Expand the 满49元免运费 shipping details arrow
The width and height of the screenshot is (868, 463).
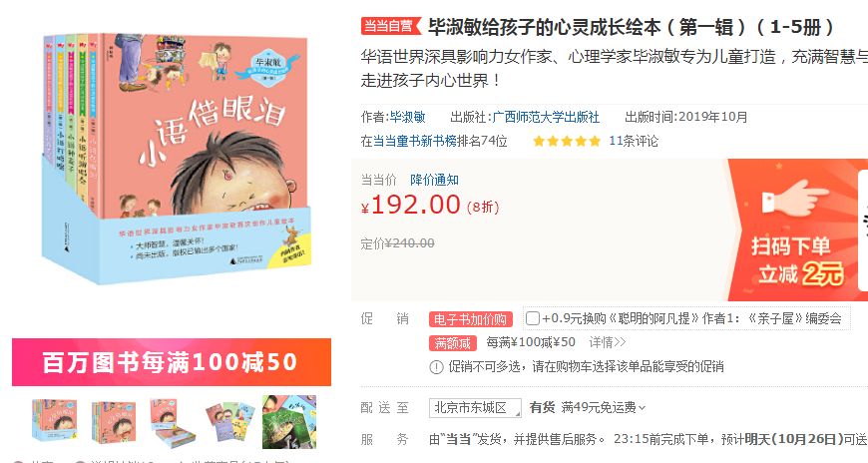click(x=643, y=408)
